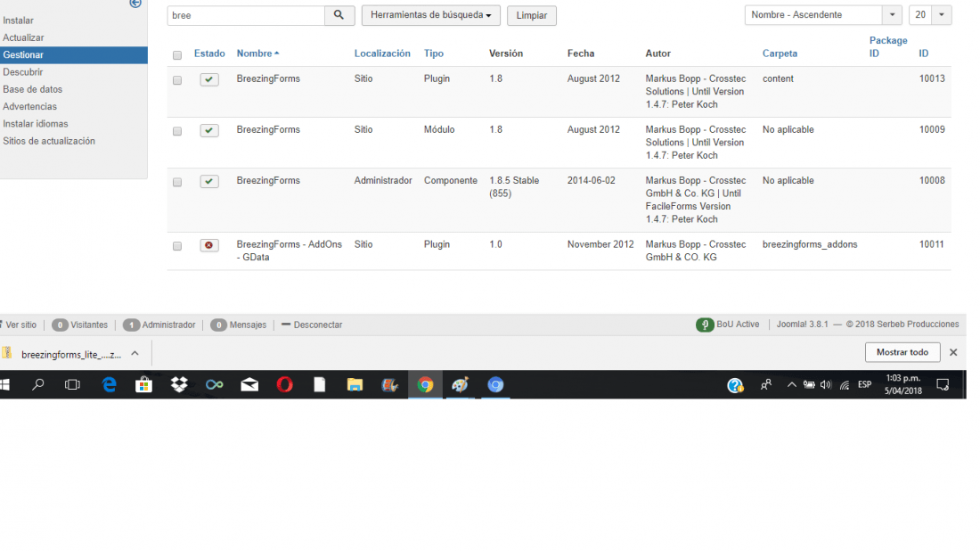Sort table by Tipo column
Image resolution: width=980 pixels, height=551 pixels.
(x=434, y=53)
